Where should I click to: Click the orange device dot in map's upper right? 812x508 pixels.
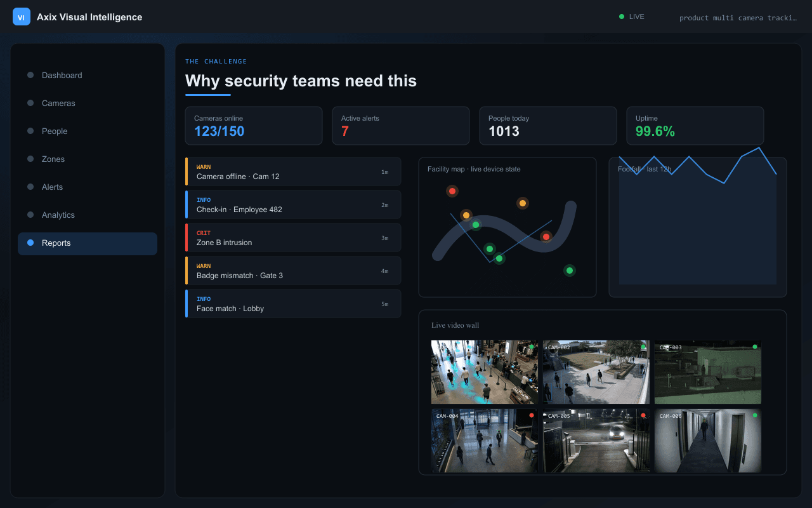pyautogui.click(x=523, y=203)
